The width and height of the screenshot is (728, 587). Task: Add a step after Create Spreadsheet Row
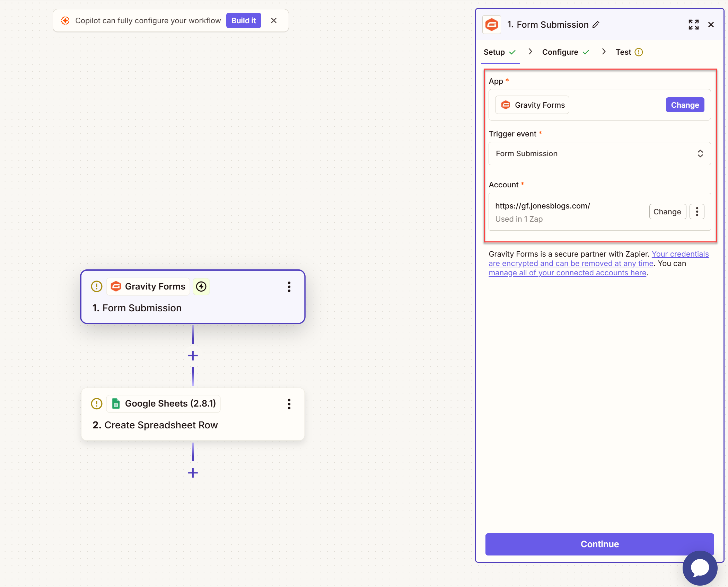coord(193,473)
